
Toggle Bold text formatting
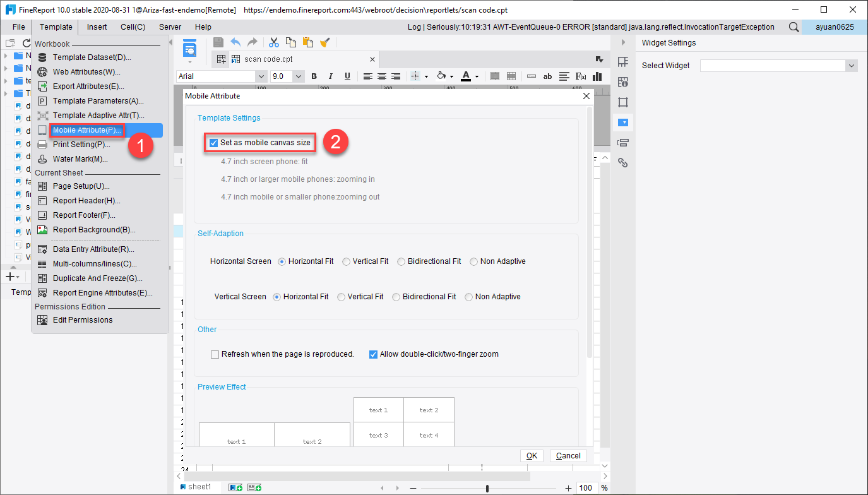(x=314, y=76)
